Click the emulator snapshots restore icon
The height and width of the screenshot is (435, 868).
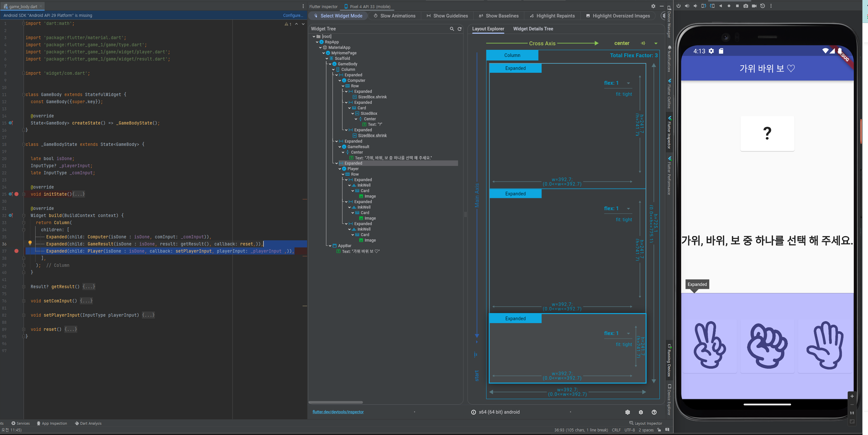click(763, 6)
